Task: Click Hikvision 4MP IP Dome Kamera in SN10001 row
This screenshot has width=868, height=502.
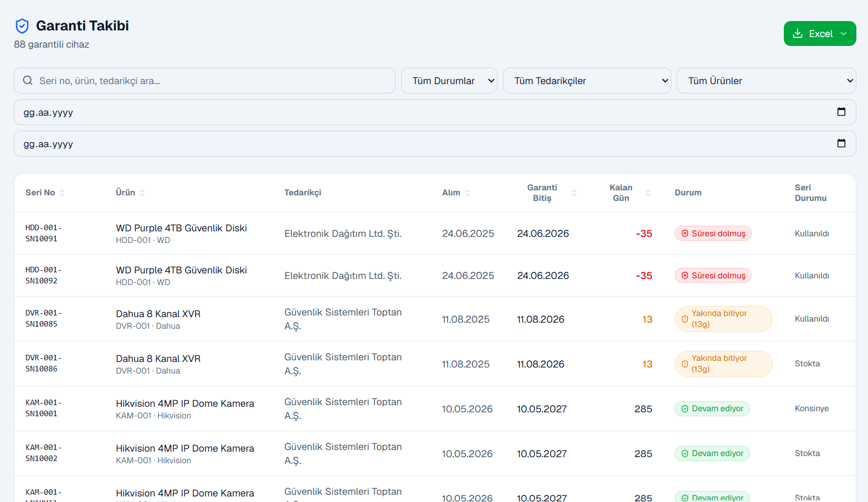Action: pos(185,403)
